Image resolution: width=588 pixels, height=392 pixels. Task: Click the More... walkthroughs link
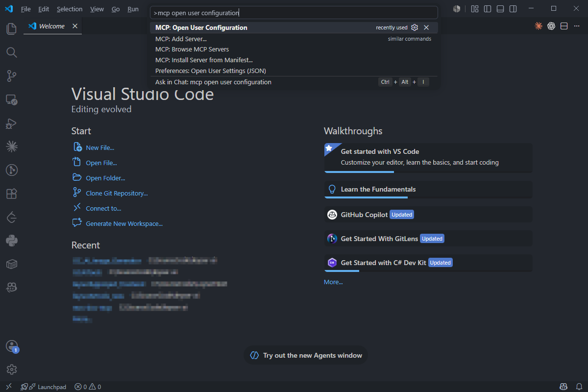click(333, 282)
